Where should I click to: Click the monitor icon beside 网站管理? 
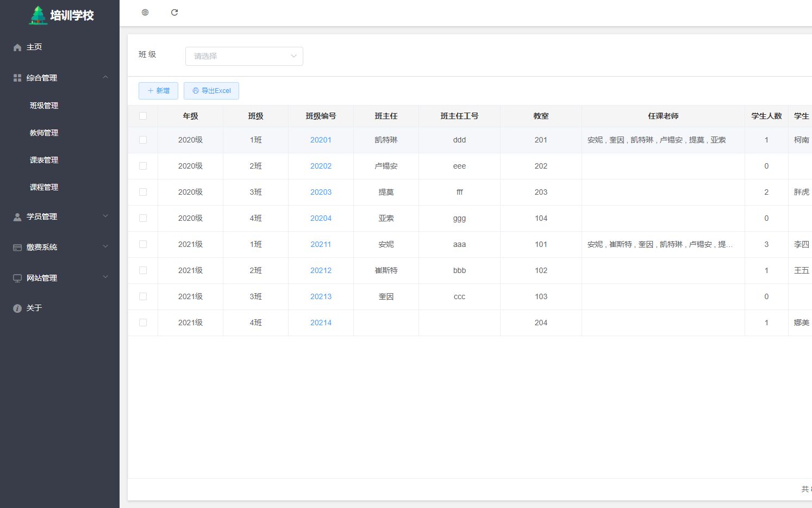coord(17,278)
